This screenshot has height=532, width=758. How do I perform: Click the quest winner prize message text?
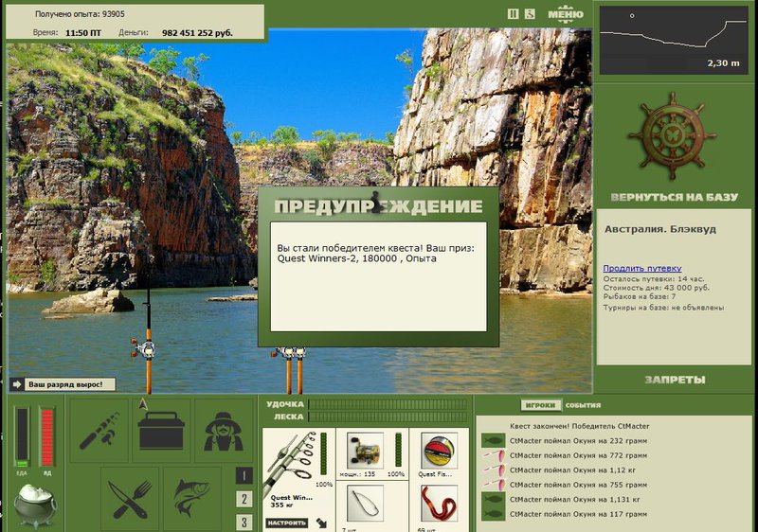point(375,254)
